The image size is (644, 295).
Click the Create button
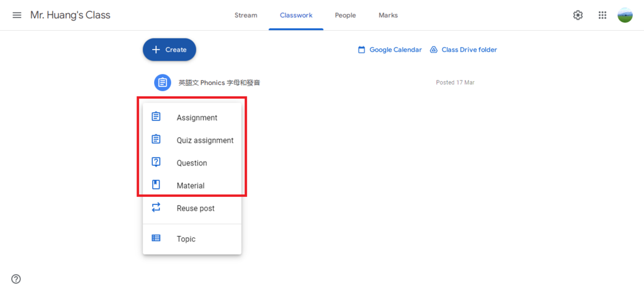[x=169, y=50]
